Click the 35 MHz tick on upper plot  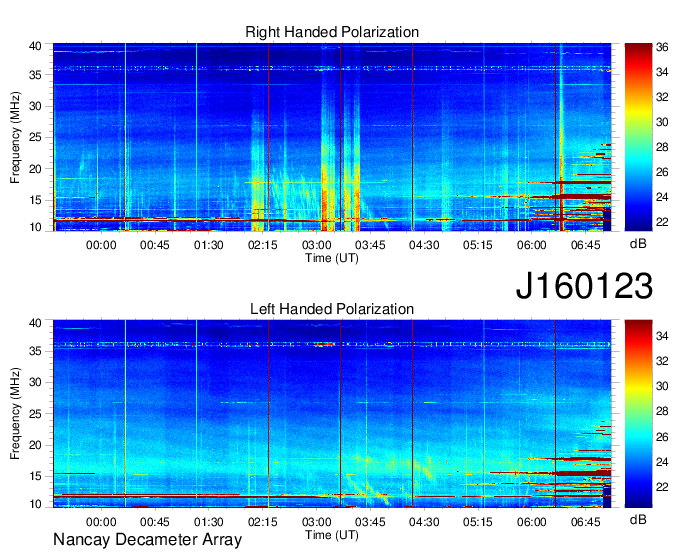click(x=35, y=75)
